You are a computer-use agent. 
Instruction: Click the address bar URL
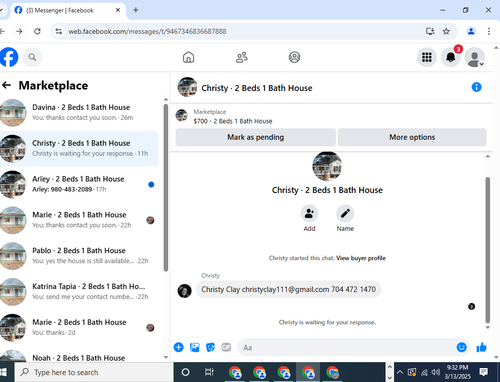tap(147, 31)
